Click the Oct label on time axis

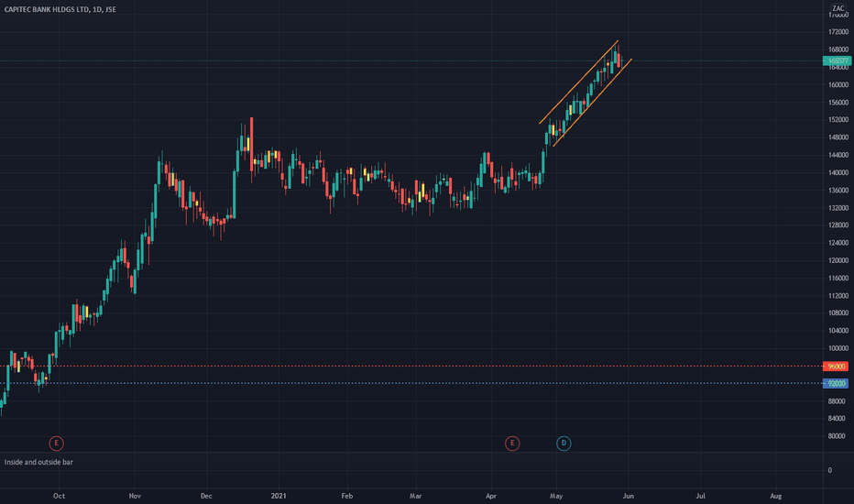pos(59,496)
